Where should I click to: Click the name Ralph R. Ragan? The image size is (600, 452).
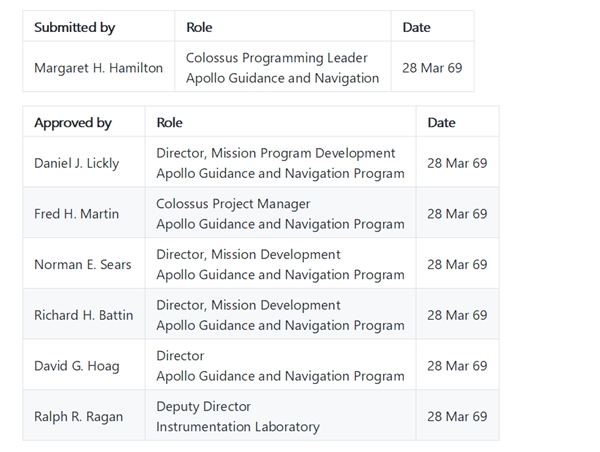(79, 417)
